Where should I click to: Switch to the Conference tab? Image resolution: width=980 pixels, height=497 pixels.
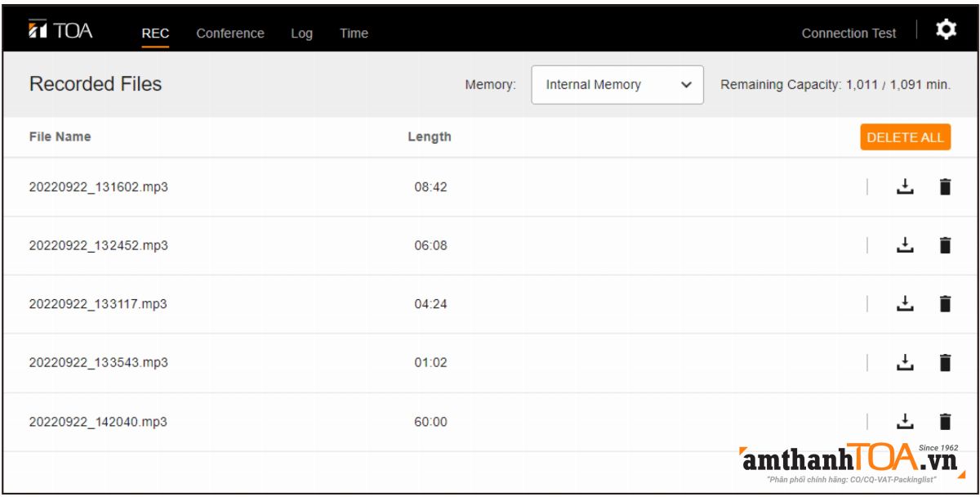(x=229, y=34)
